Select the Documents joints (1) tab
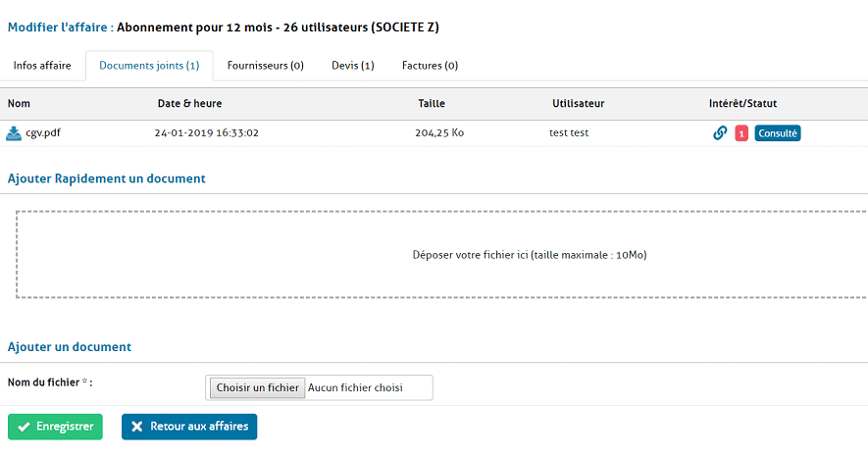The width and height of the screenshot is (868, 459). (x=149, y=66)
